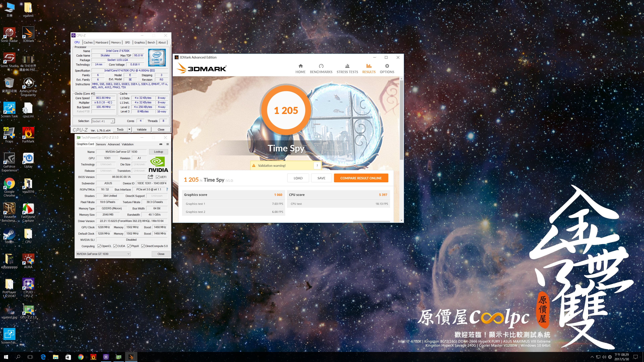Toggle PhysX checkbox in GPU-Z

click(x=129, y=246)
